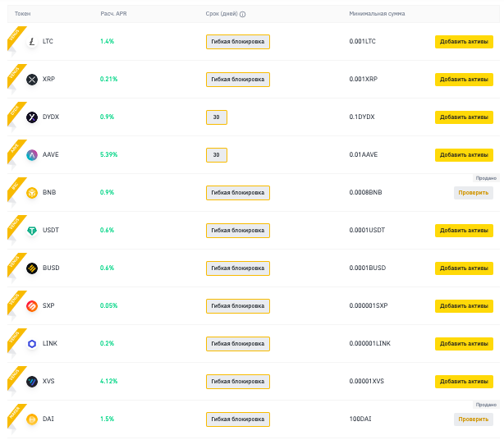This screenshot has width=504, height=440.
Task: Click the XVS Venus icon
Action: 32,382
